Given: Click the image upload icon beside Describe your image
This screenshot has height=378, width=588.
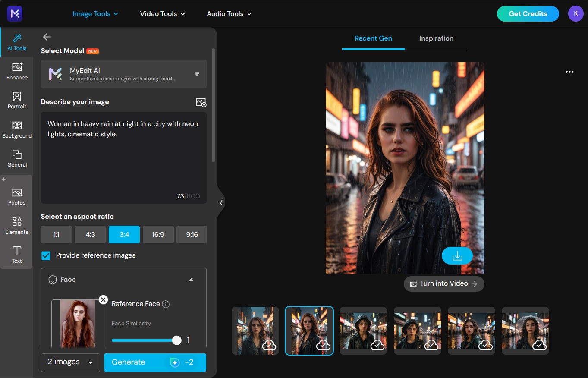Looking at the screenshot, I should [x=201, y=103].
